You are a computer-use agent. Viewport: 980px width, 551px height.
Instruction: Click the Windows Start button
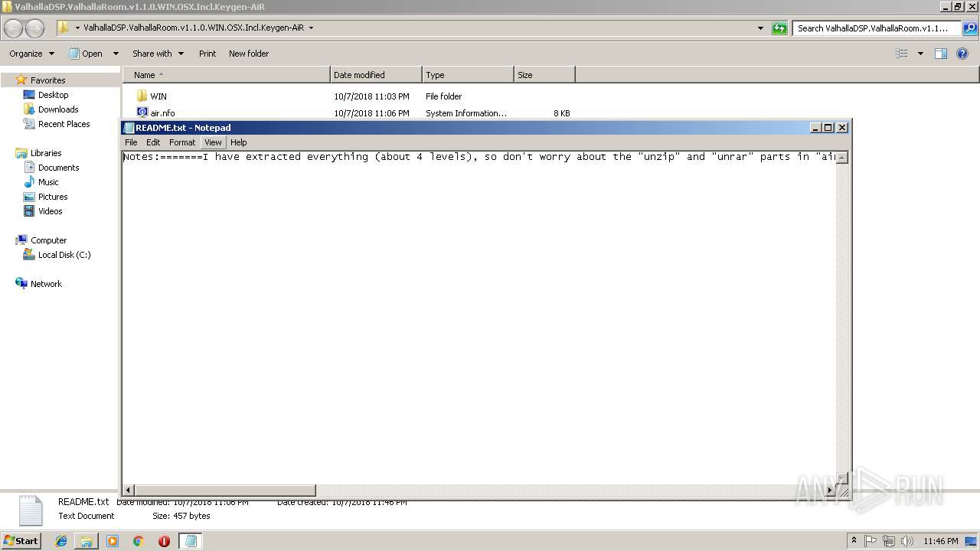click(21, 541)
